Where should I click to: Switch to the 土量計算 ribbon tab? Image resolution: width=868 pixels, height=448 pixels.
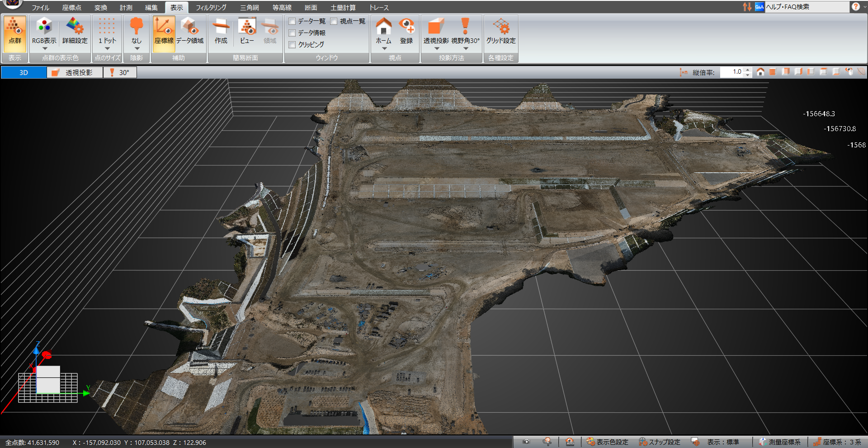(343, 8)
